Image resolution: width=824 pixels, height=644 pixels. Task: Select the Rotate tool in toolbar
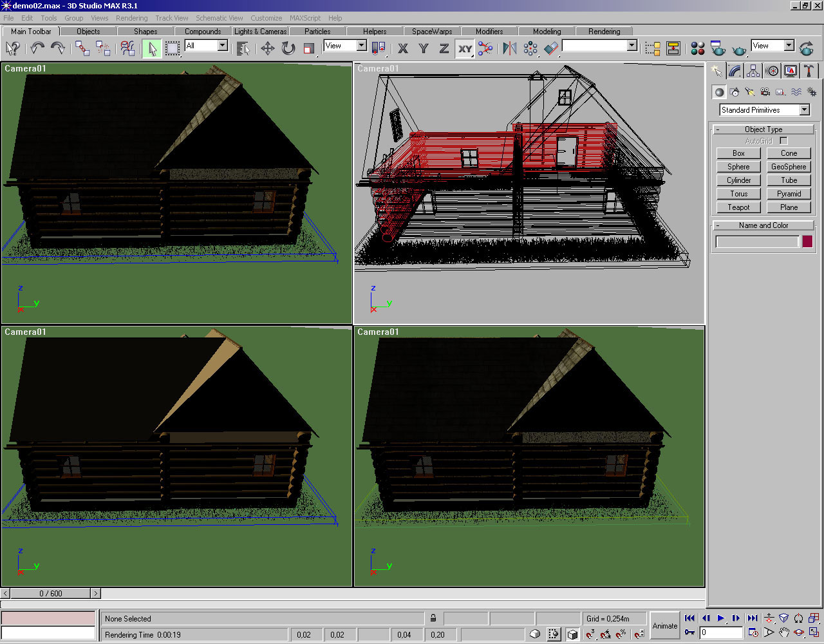288,48
